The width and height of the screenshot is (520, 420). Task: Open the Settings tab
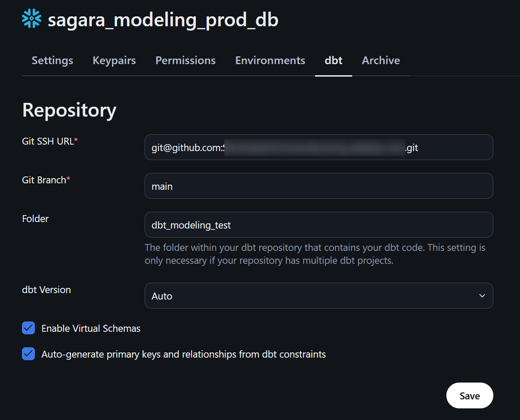pos(52,61)
